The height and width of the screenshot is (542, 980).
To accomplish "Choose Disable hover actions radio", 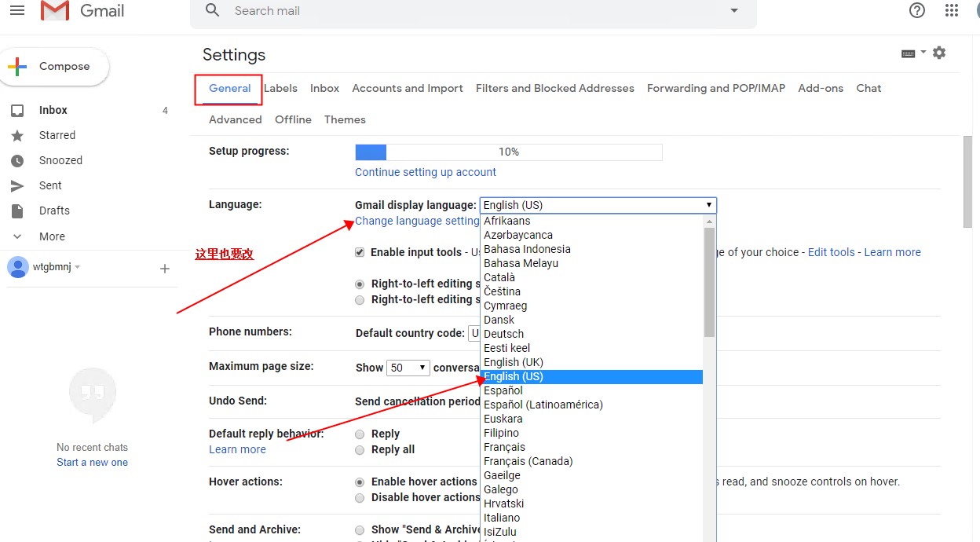I will tap(360, 497).
